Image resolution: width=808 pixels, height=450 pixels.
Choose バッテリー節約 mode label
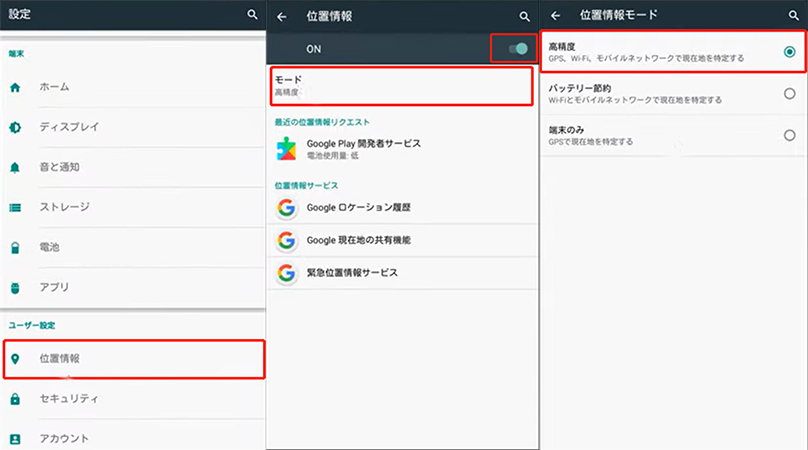point(580,88)
